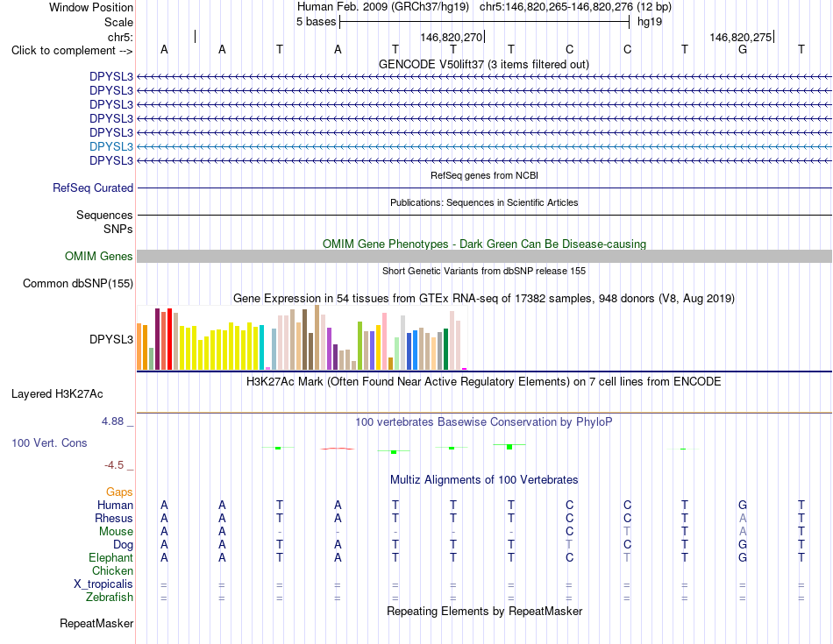Click the Layered H3K27Ac label
This screenshot has height=644, width=833.
(57, 394)
